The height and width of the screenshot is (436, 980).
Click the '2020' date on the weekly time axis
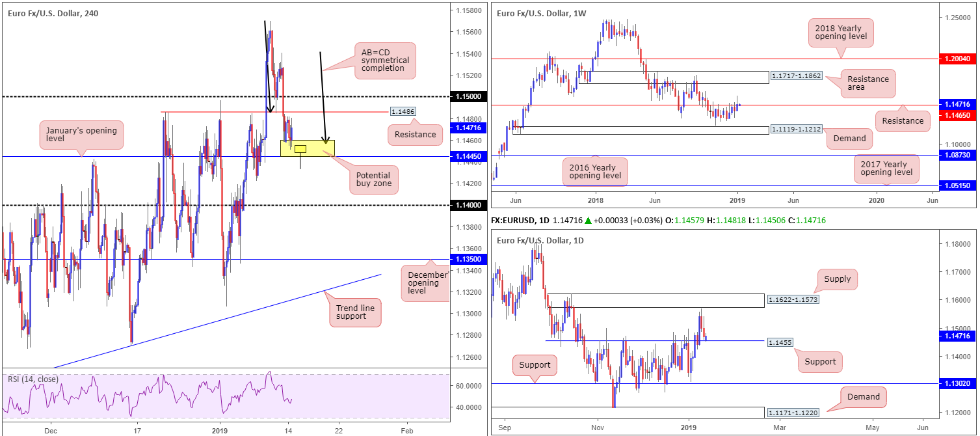point(876,202)
